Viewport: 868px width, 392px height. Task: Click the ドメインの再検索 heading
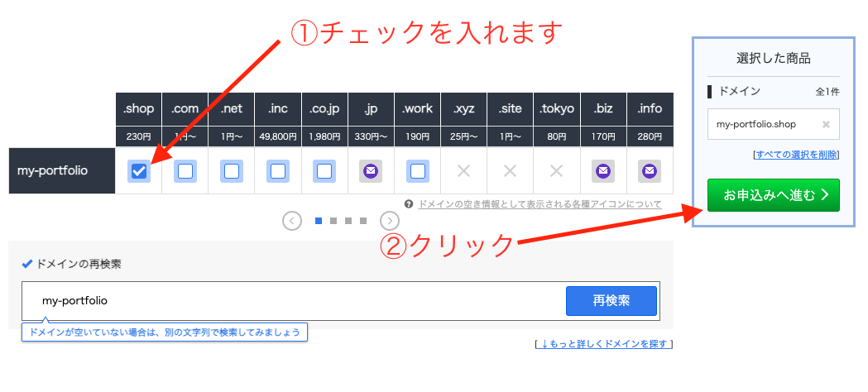[78, 265]
